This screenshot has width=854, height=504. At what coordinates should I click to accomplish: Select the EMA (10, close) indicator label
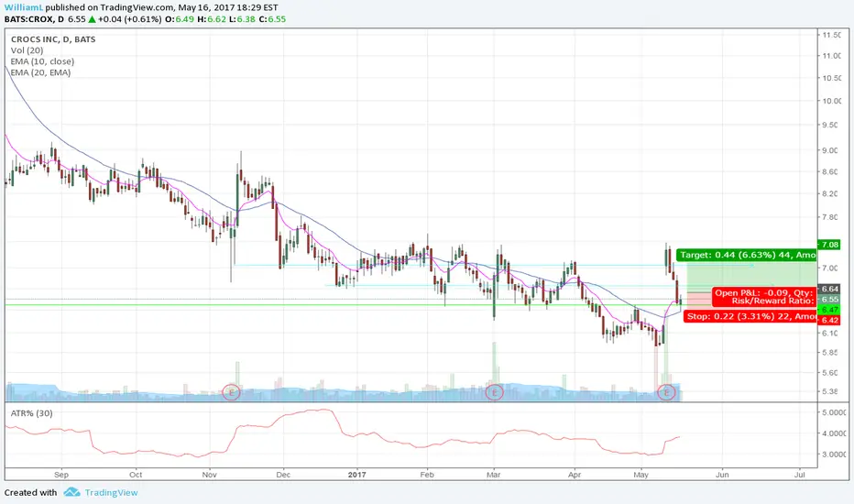click(42, 61)
